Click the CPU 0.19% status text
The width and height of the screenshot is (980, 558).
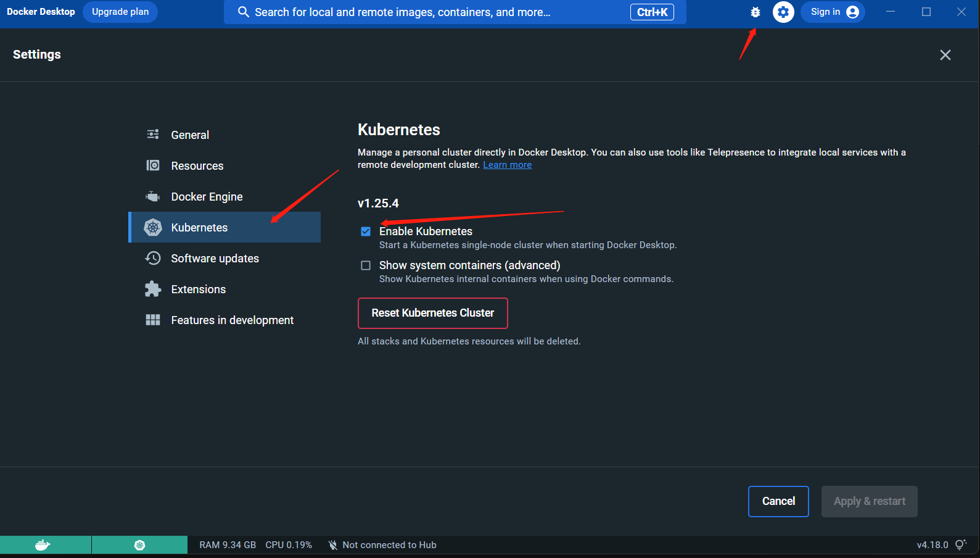click(x=289, y=545)
